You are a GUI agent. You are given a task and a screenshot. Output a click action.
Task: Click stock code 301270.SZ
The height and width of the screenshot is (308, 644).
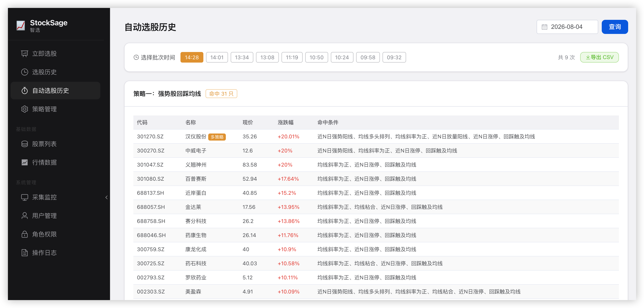(x=150, y=136)
